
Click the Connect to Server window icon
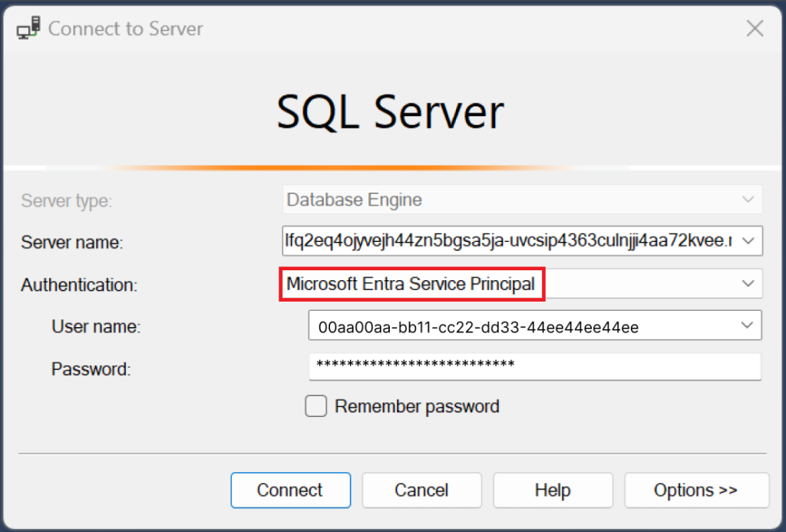[28, 28]
